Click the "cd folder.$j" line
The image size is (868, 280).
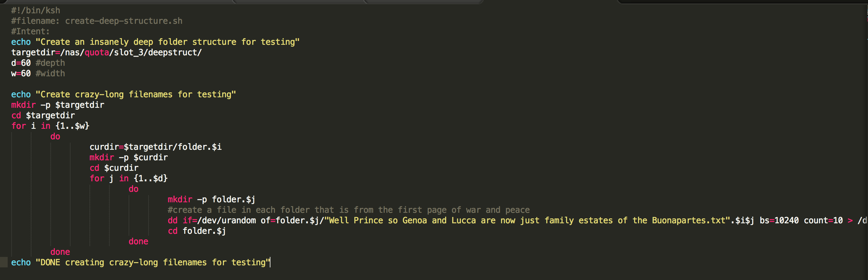coord(197,231)
